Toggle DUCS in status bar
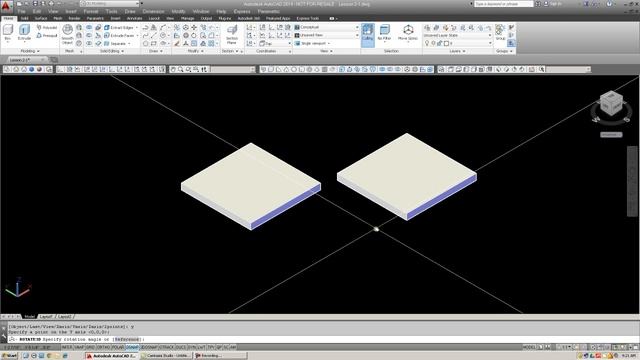The height and width of the screenshot is (360, 640). click(x=181, y=347)
